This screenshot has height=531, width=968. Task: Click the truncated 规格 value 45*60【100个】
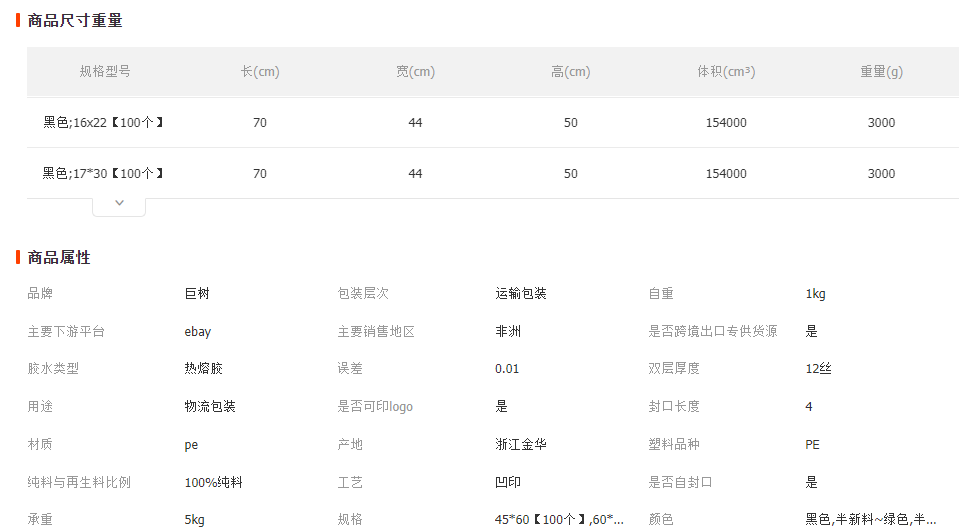coord(559,520)
